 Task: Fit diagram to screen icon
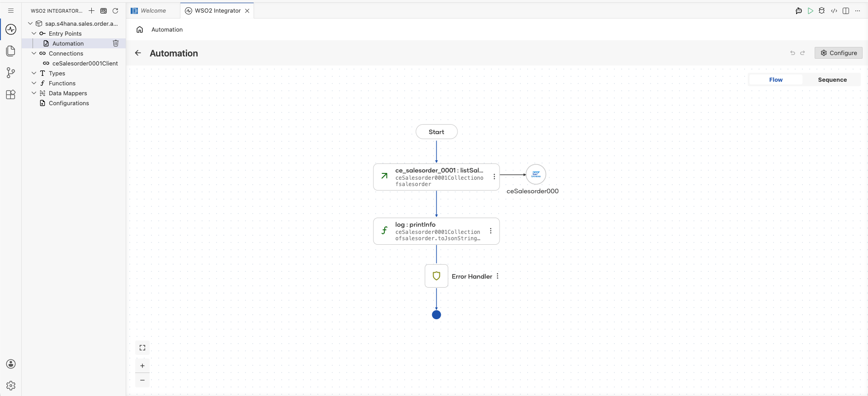(142, 348)
